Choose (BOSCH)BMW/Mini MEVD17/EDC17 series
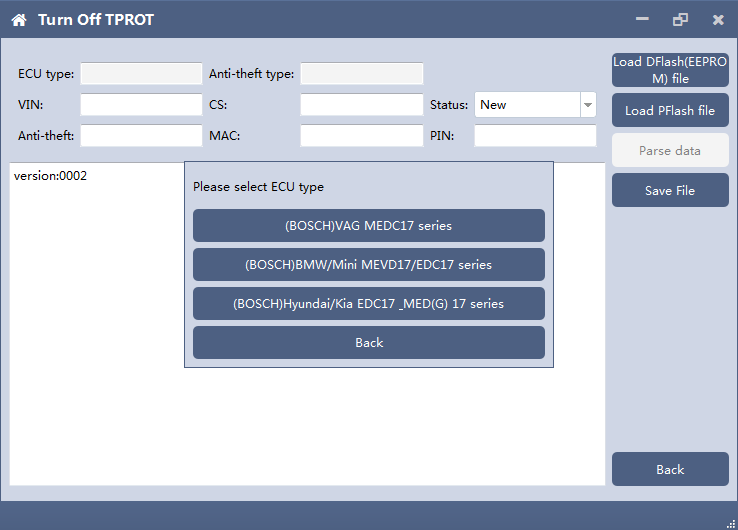Screen dimensions: 738x530 [x=369, y=265]
